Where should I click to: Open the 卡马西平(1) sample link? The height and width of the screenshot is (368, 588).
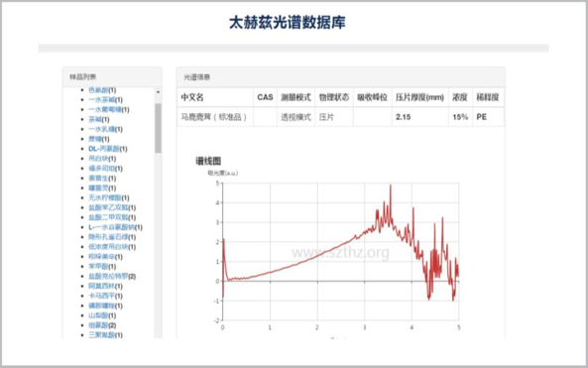(105, 296)
